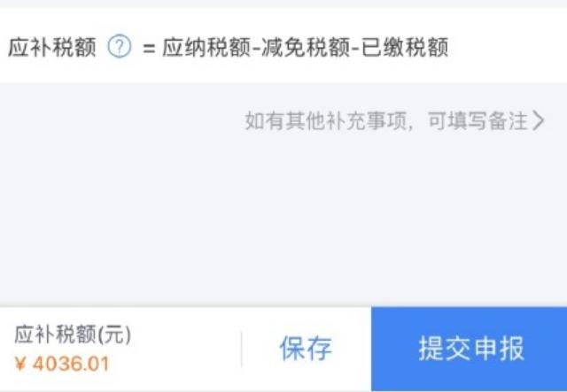Open the help icon beside 应补税额
This screenshot has height=392, width=567.
120,46
